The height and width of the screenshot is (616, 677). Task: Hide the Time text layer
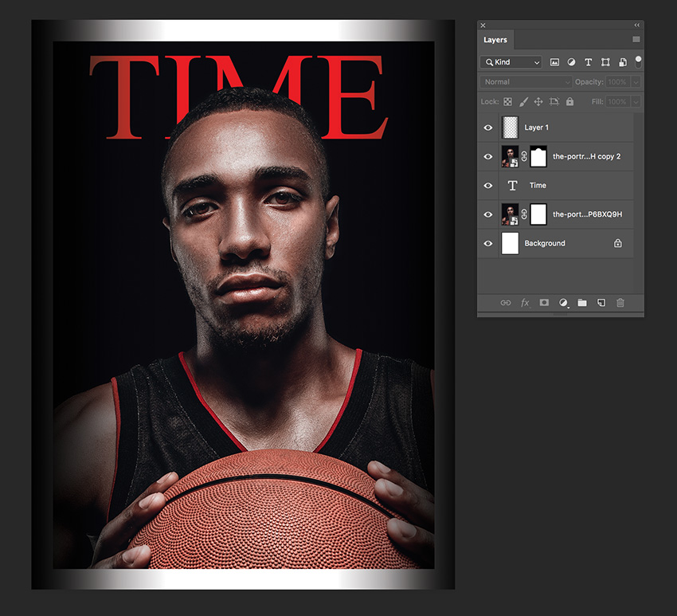click(x=488, y=185)
